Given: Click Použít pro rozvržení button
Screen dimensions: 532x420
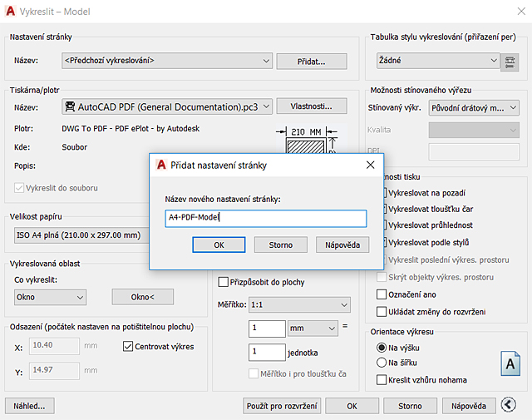Looking at the screenshot, I should (x=282, y=406).
